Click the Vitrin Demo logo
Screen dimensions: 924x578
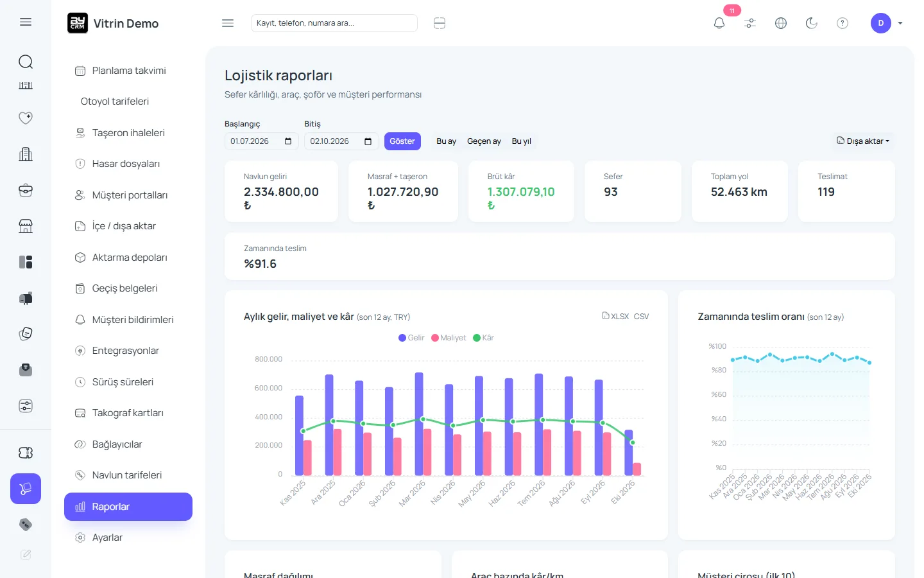tap(113, 23)
